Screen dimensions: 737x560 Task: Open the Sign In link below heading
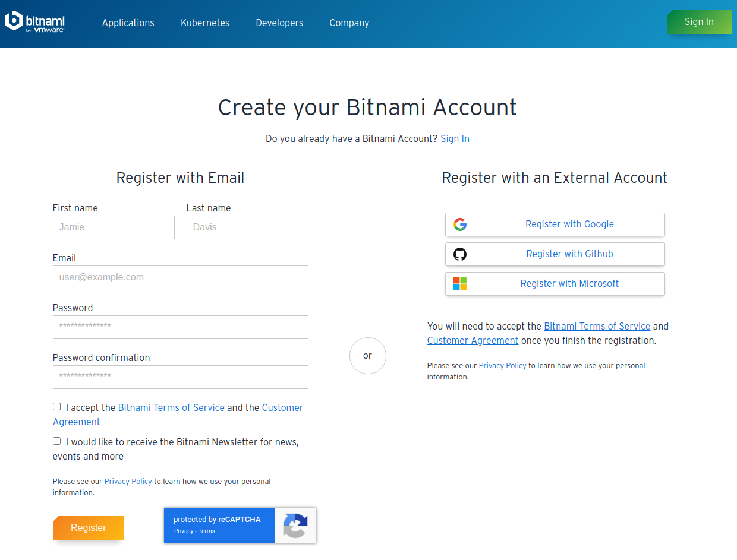point(455,138)
